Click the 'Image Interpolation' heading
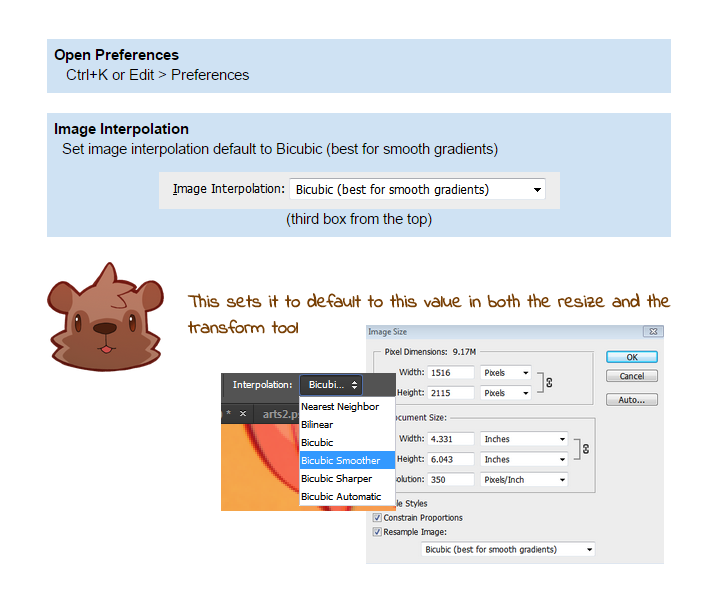 (121, 129)
